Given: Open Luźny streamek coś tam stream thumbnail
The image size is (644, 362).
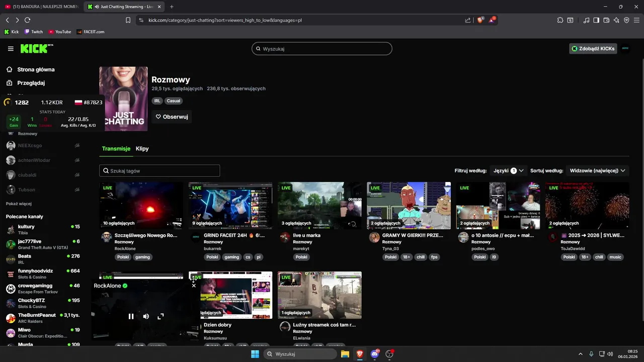Looking at the screenshot, I should 319,295.
